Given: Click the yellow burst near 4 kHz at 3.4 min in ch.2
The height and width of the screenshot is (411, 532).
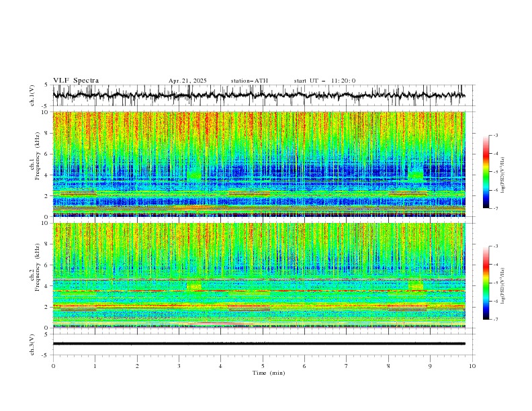Looking at the screenshot, I should 194,286.
